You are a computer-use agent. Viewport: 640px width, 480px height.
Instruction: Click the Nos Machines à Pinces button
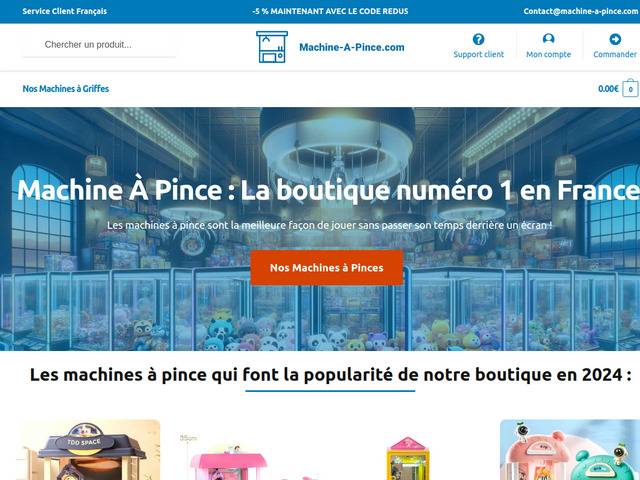click(327, 268)
